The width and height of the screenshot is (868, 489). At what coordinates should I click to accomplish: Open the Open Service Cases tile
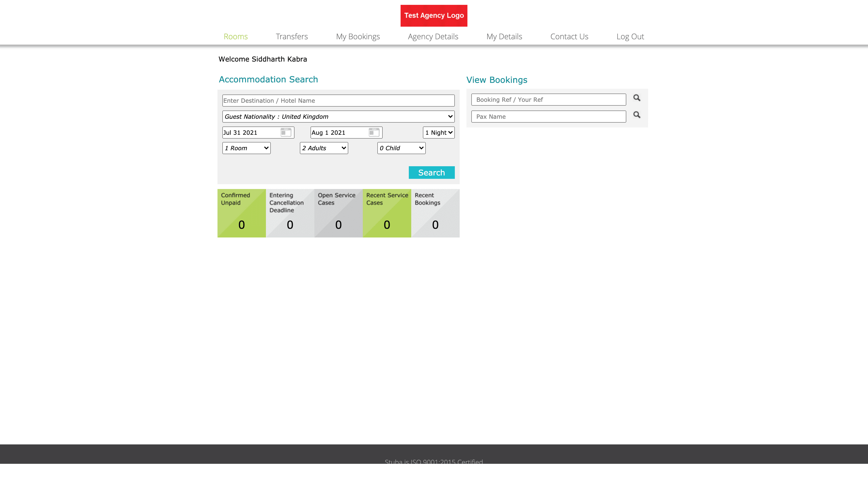[x=338, y=213]
